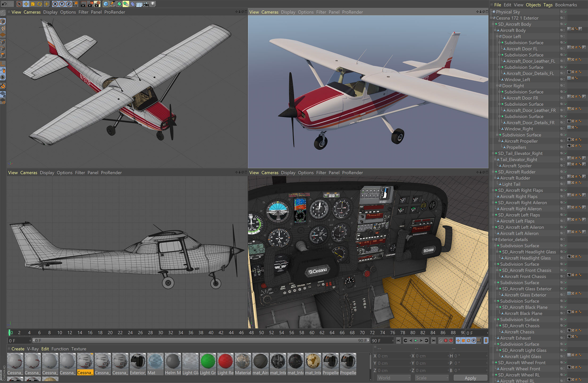
Task: Click the Undo arrow icon
Action: pyautogui.click(x=4, y=4)
